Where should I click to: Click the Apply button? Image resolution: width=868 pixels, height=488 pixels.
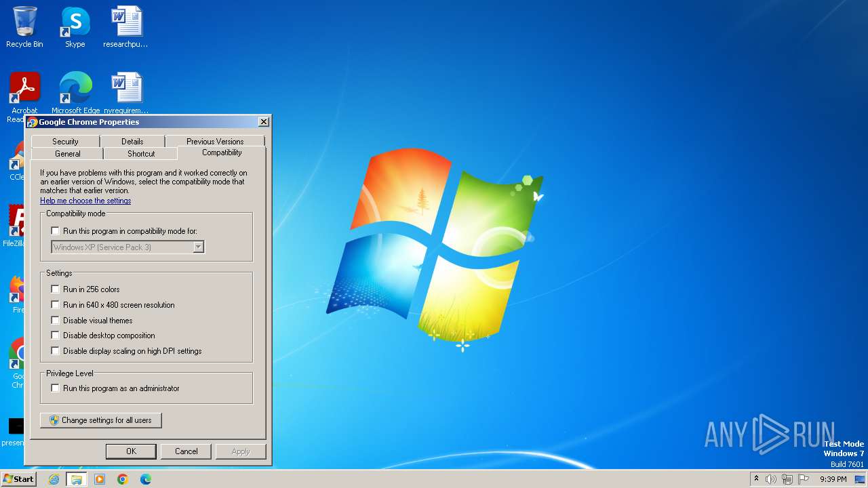(241, 451)
